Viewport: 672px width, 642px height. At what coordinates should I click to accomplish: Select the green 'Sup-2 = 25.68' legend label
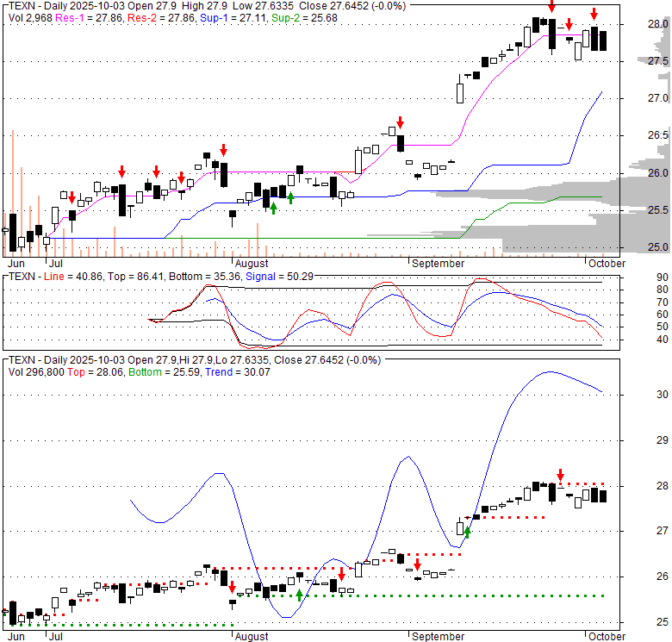[304, 18]
